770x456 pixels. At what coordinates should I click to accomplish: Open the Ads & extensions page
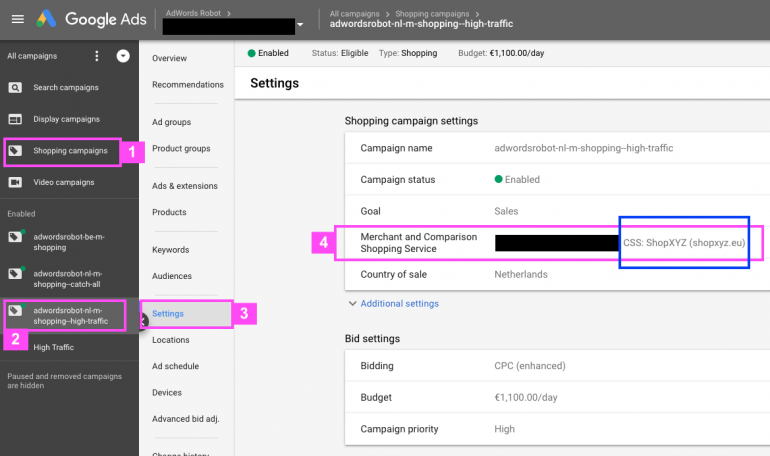[185, 186]
